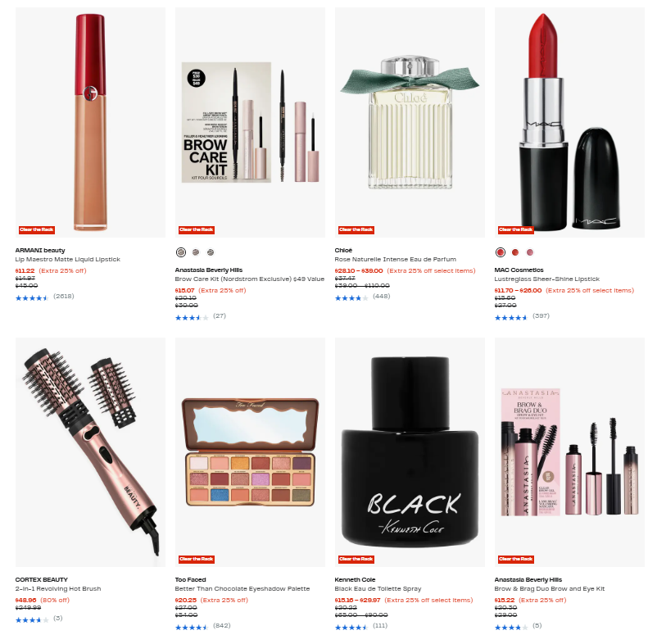657x644 pixels.
Task: Open the Brow Care Kit product image
Action: coord(250,122)
